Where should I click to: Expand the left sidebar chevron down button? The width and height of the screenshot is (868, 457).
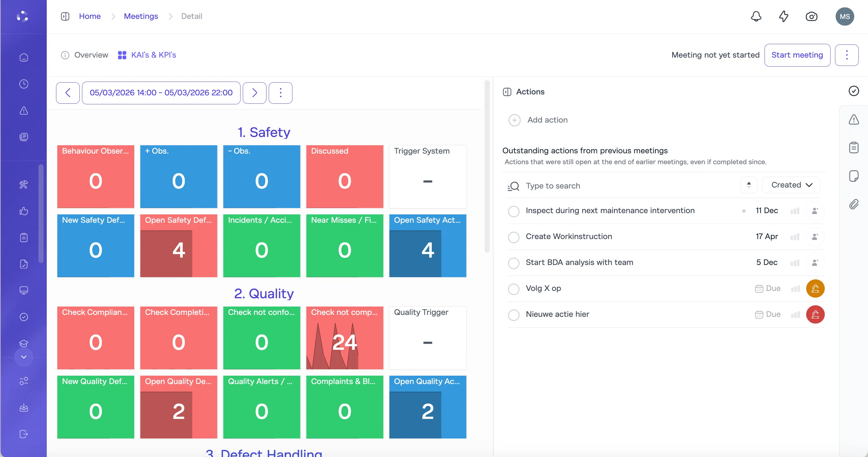pos(24,357)
